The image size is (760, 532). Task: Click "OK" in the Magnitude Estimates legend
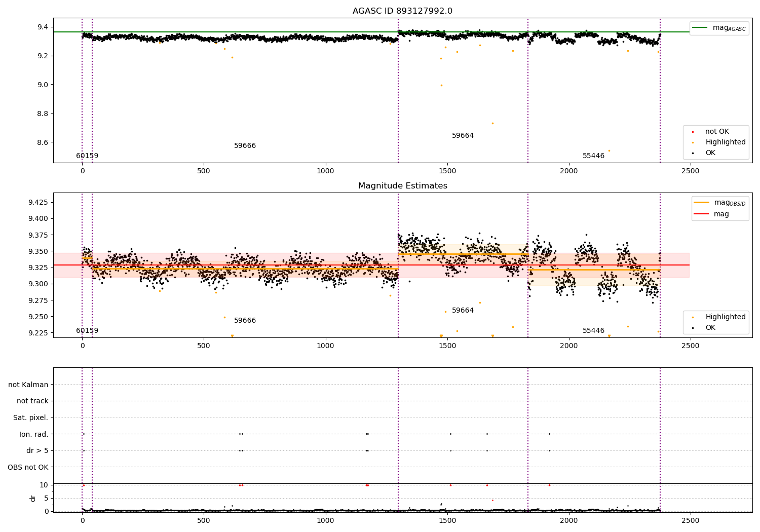710,328
